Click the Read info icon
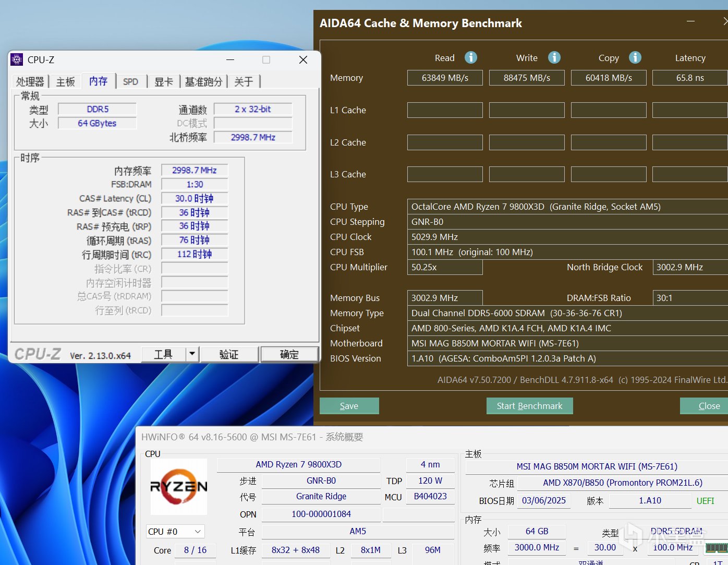Viewport: 728px width, 565px height. coord(470,57)
